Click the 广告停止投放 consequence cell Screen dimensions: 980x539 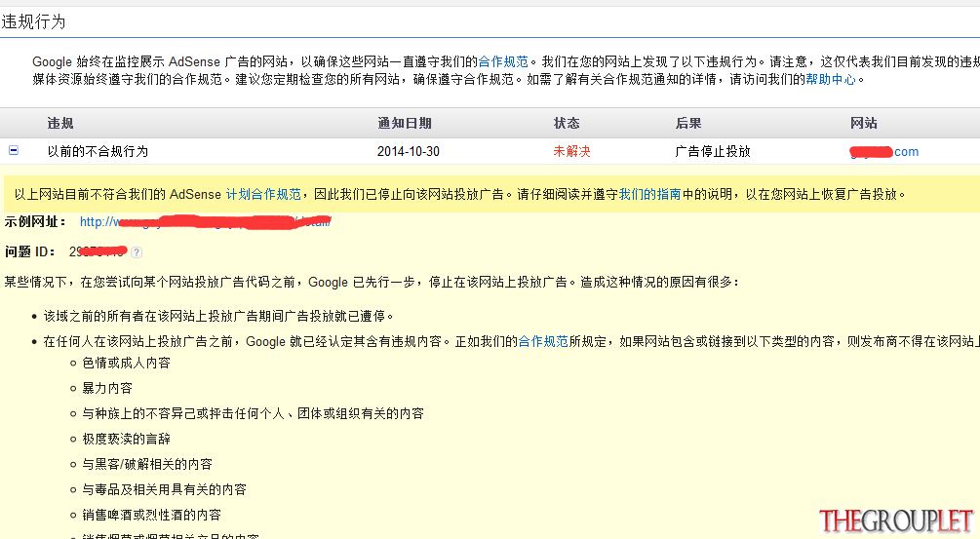(x=713, y=152)
